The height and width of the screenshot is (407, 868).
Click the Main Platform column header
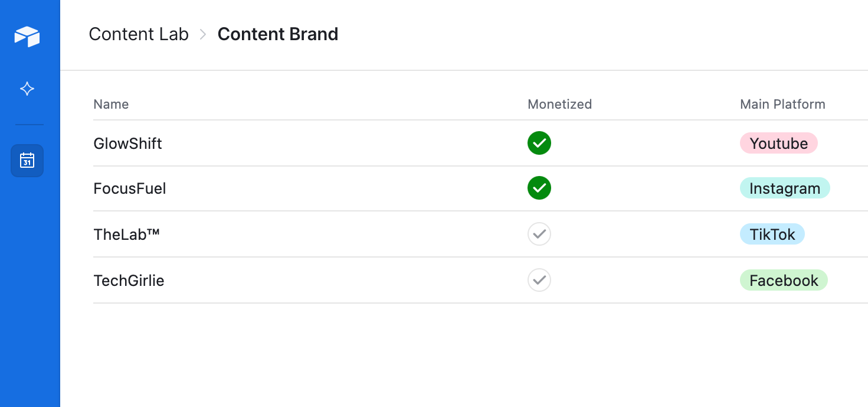tap(782, 105)
